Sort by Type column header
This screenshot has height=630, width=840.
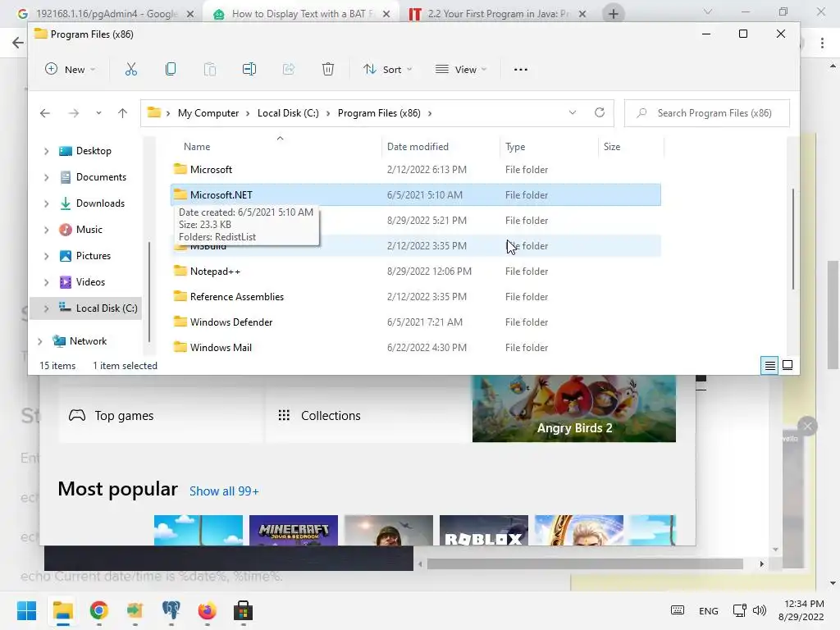click(x=515, y=146)
